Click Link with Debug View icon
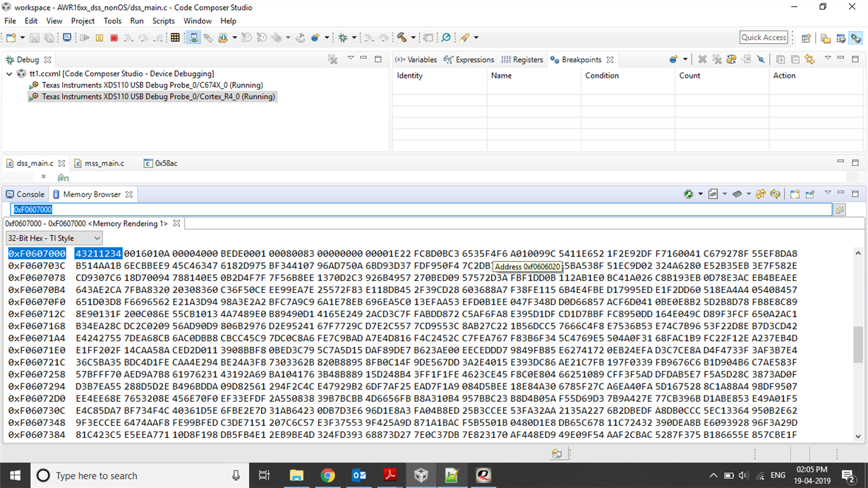The width and height of the screenshot is (868, 488). 809,59
